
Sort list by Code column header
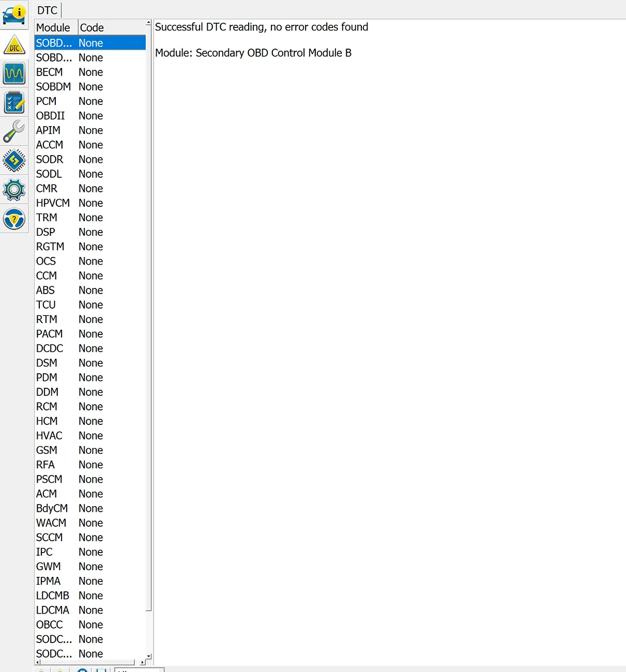[x=111, y=27]
